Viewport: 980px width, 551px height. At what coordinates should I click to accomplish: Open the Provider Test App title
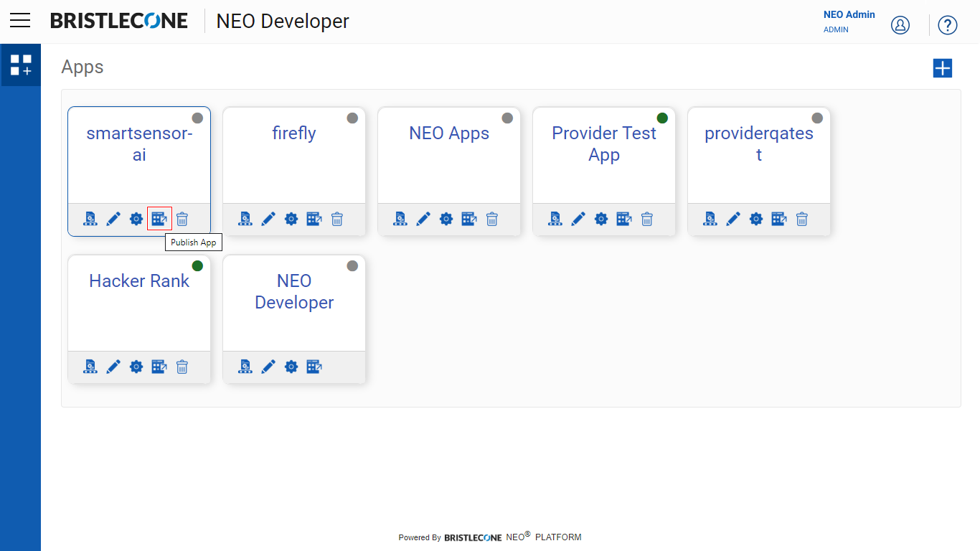pos(604,143)
